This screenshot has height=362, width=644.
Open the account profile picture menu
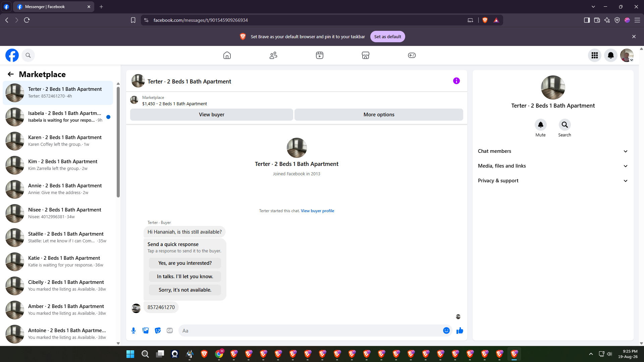point(627,55)
